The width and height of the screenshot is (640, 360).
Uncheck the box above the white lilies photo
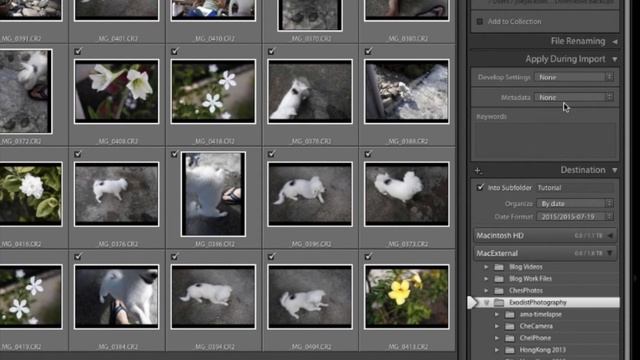pyautogui.click(x=78, y=51)
